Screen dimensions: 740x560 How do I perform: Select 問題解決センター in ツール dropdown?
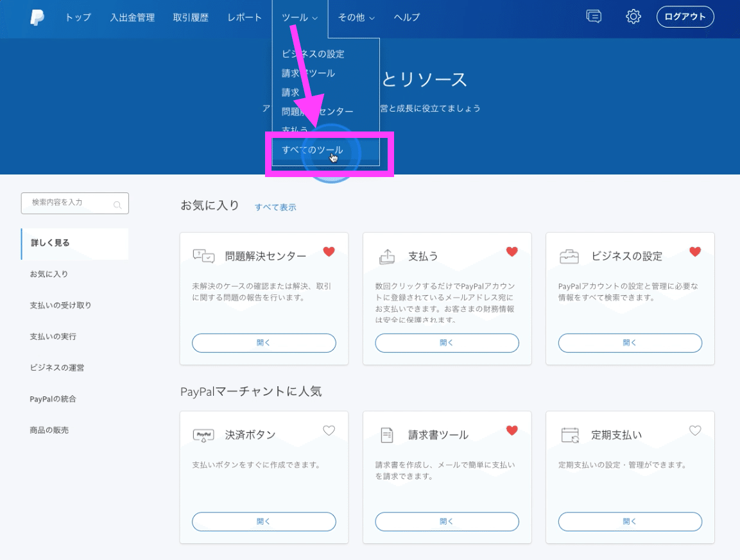tap(317, 112)
